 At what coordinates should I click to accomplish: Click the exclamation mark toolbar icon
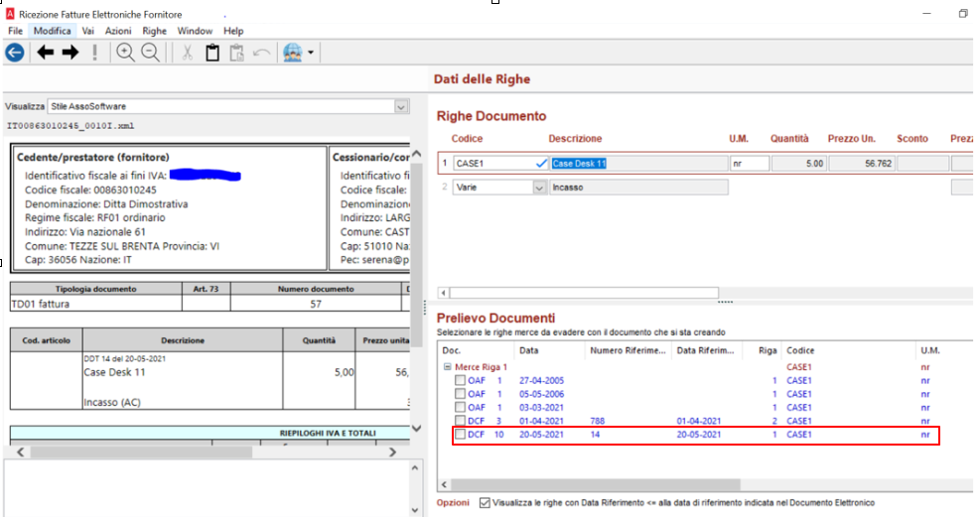pos(95,53)
